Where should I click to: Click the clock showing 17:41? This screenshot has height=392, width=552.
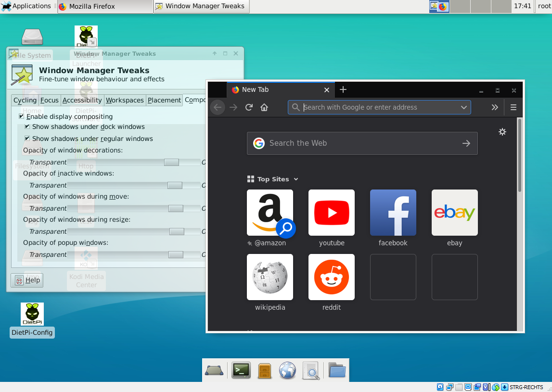(523, 6)
